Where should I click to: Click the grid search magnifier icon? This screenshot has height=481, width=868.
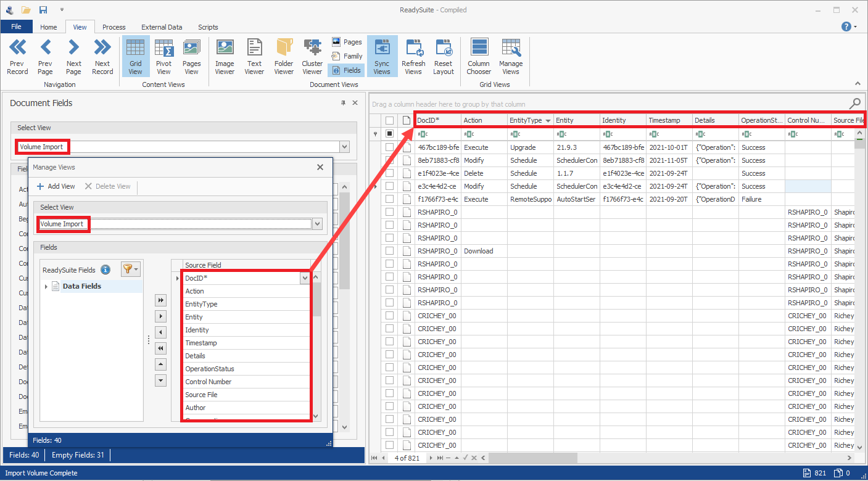(855, 103)
